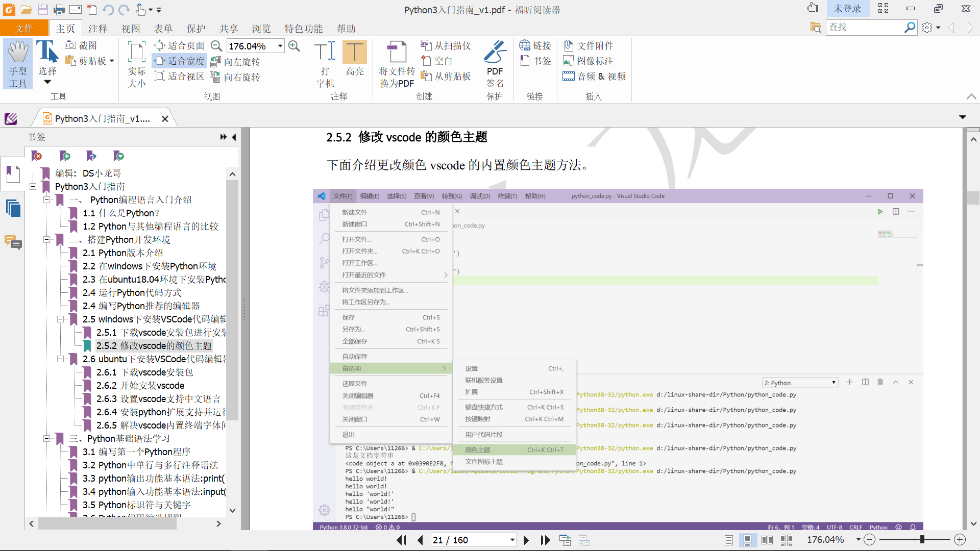Toggle Fit Width view mode
This screenshot has width=980, height=551.
pyautogui.click(x=180, y=61)
